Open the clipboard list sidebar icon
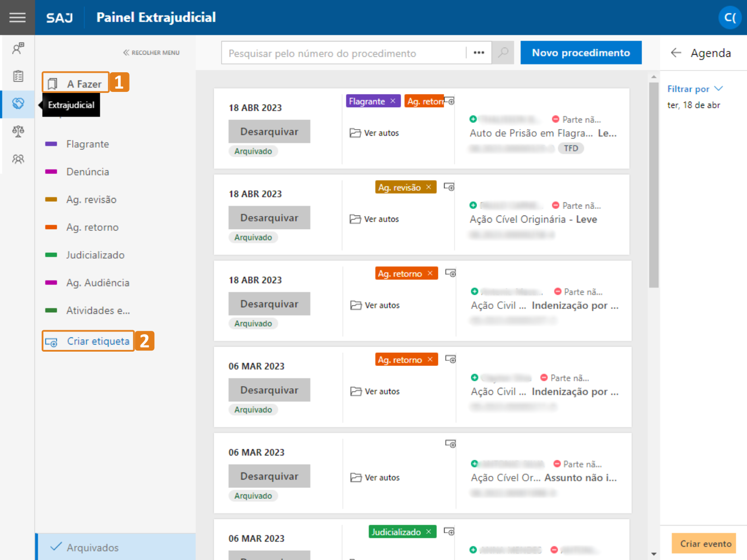Screen dimensions: 747x560 pyautogui.click(x=18, y=76)
